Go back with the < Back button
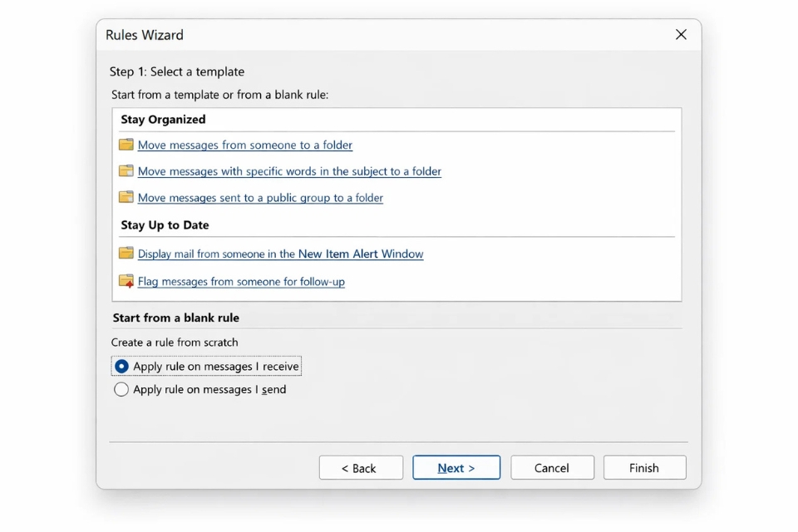798x532 pixels. click(361, 468)
